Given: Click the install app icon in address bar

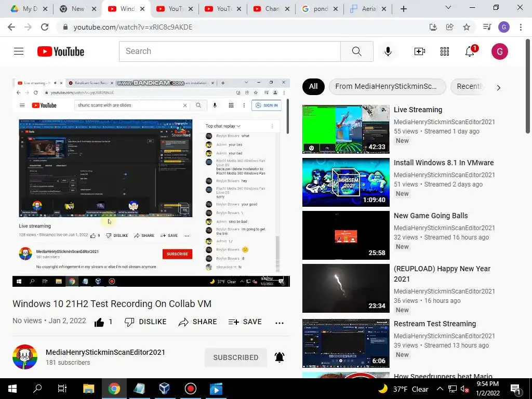Looking at the screenshot, I should [x=433, y=27].
